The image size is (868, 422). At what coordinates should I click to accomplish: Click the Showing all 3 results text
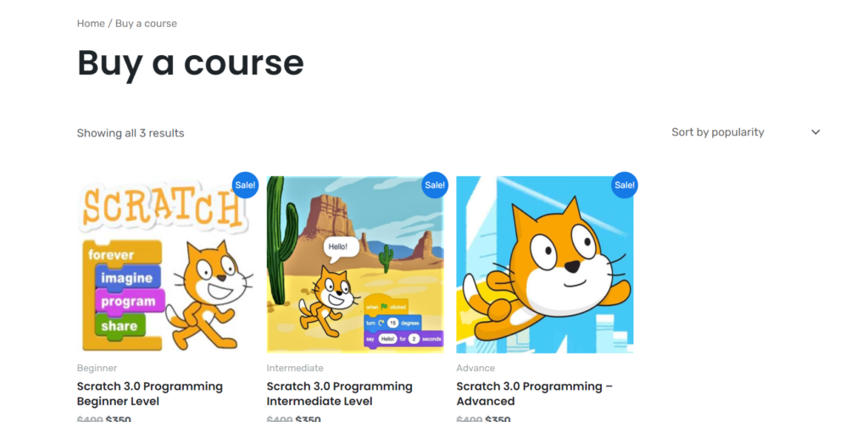[131, 133]
